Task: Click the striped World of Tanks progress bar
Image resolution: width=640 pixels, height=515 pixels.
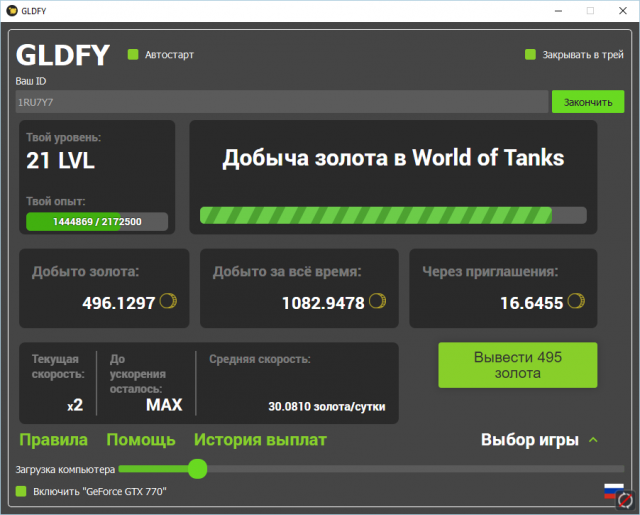Action: [x=393, y=215]
